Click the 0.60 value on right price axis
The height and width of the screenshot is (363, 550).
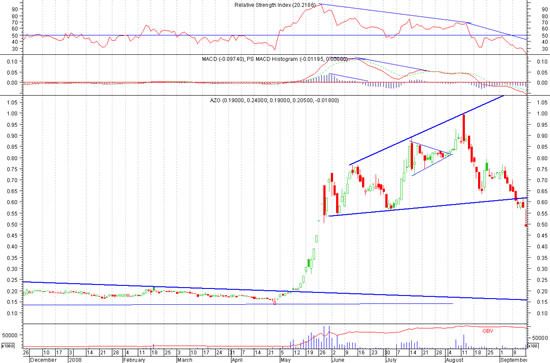542,202
